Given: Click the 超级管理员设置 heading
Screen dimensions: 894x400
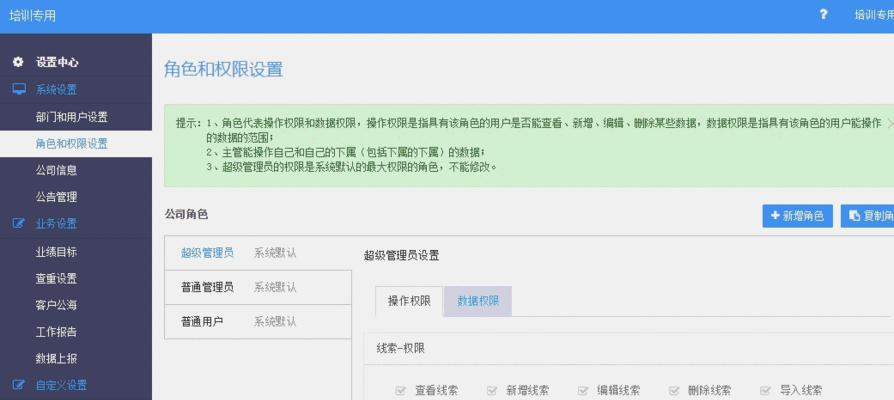Looking at the screenshot, I should [x=401, y=255].
